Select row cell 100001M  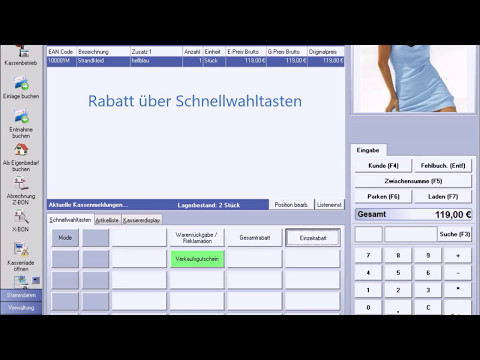61,61
